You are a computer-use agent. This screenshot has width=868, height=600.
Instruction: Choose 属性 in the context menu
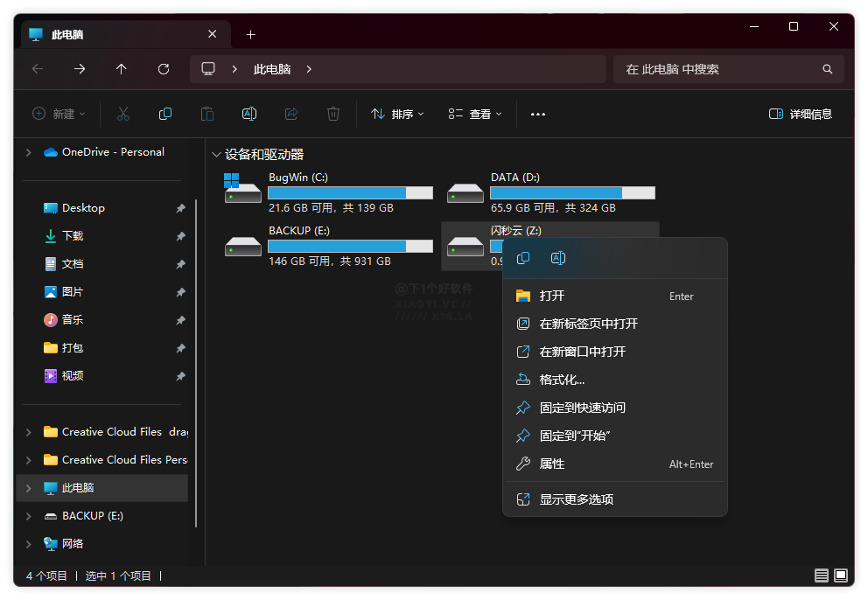(552, 464)
